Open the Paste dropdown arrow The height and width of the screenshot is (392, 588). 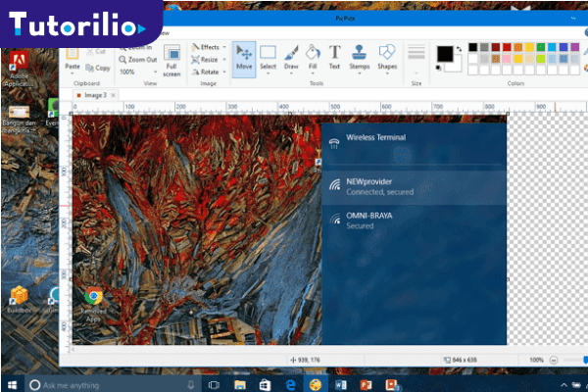click(x=73, y=73)
